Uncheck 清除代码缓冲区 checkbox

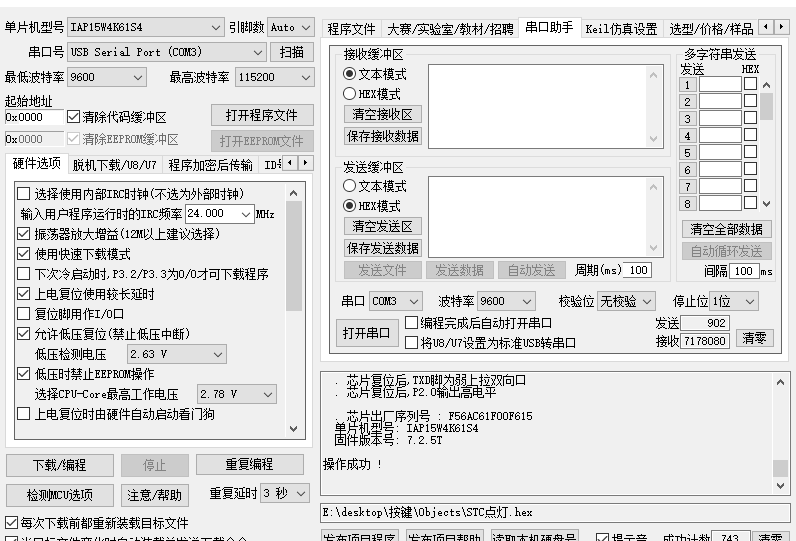[x=73, y=116]
